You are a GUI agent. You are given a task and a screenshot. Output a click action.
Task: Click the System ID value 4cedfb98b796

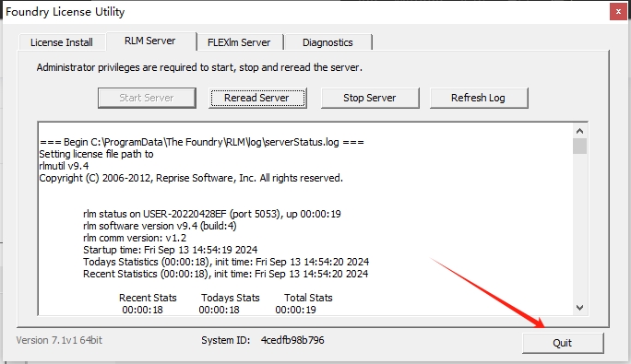point(292,340)
